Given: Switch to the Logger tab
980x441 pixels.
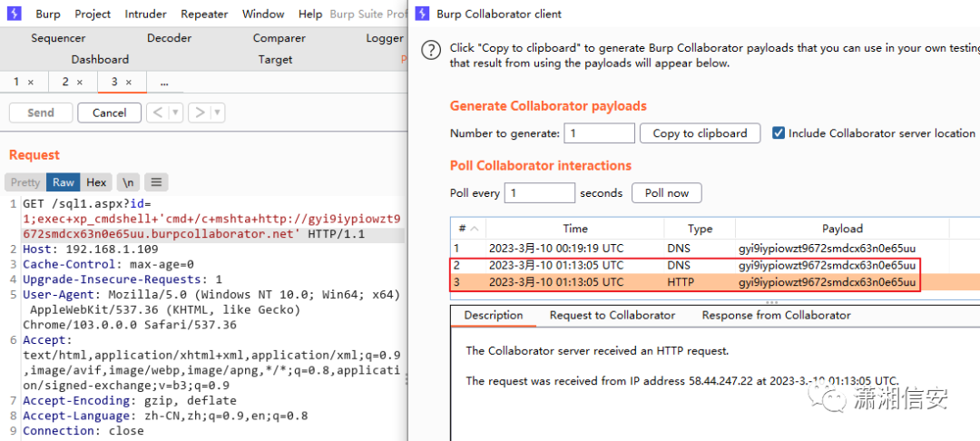Looking at the screenshot, I should pos(385,38).
